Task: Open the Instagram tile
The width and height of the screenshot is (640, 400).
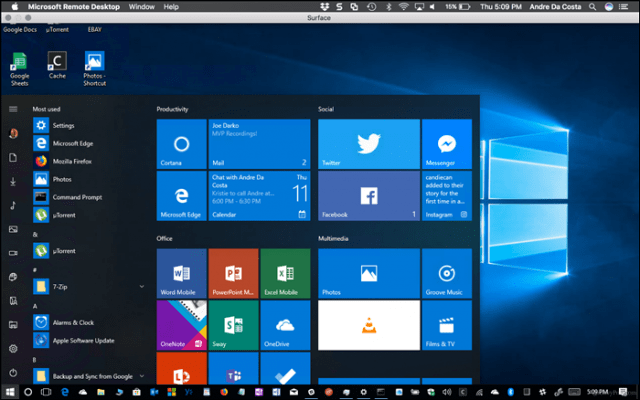Action: point(447,196)
